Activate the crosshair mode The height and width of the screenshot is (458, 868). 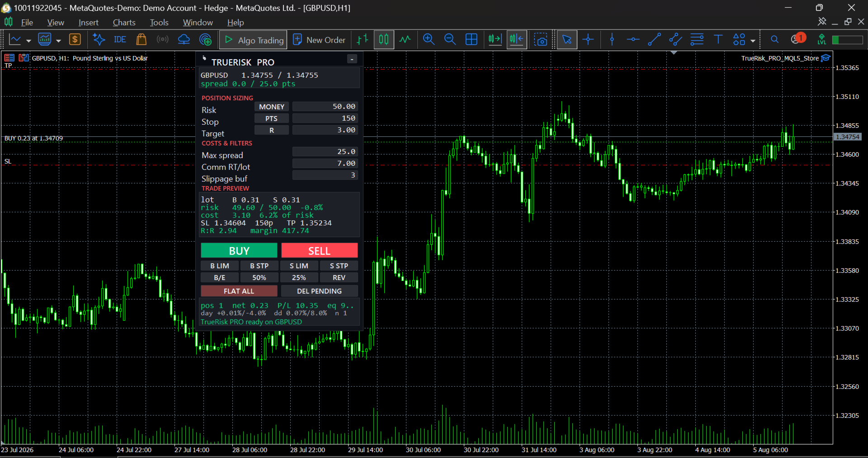(588, 40)
